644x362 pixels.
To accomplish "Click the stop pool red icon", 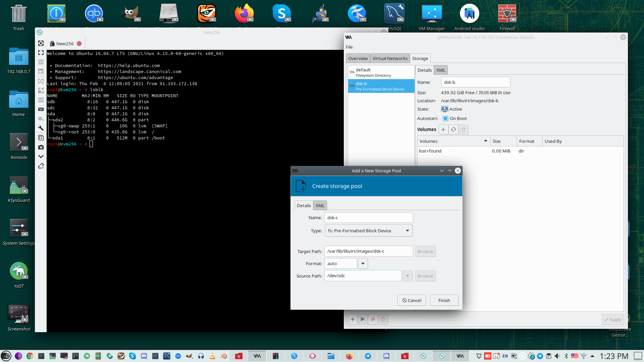I will pyautogui.click(x=373, y=319).
